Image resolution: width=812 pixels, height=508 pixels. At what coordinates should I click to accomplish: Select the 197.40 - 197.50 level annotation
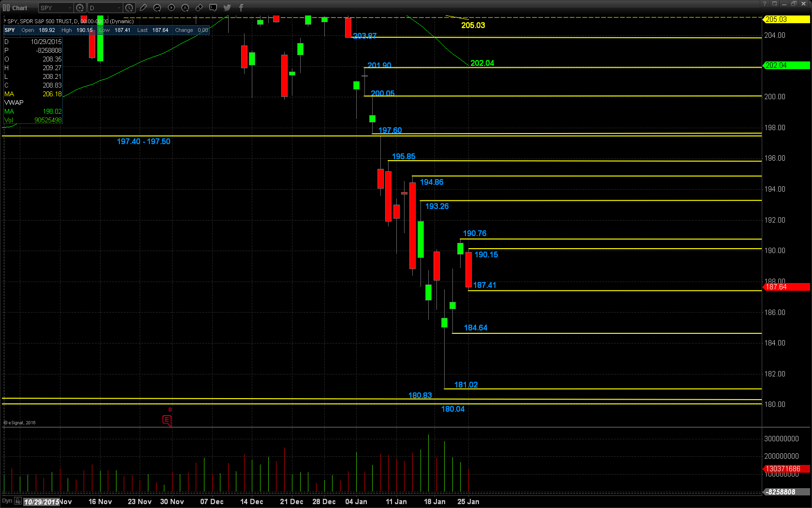coord(144,141)
